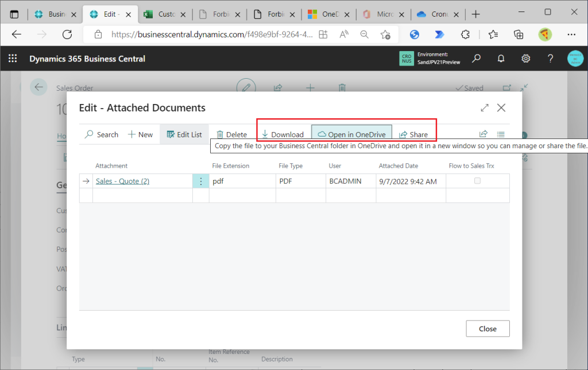588x370 pixels.
Task: Click the Attached Date column header
Action: pos(399,166)
